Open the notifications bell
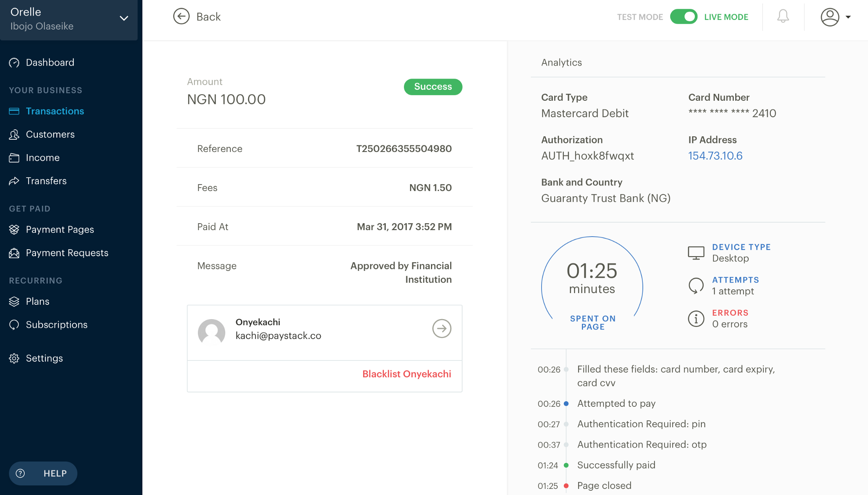This screenshot has width=868, height=495. (783, 16)
